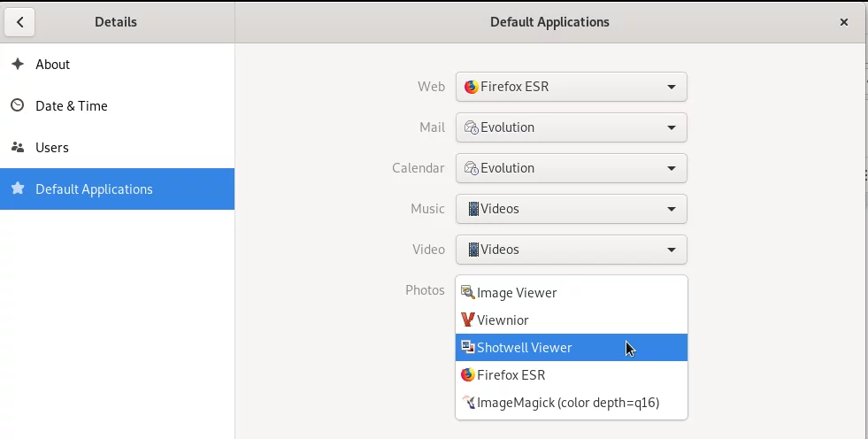Click the Evolution icon in Calendar dropdown
The height and width of the screenshot is (439, 868).
coord(471,168)
